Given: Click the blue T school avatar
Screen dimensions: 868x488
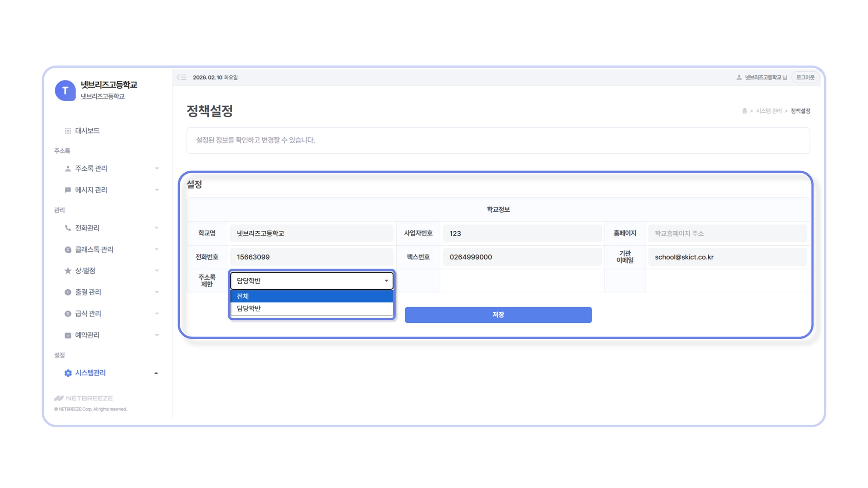Looking at the screenshot, I should click(65, 90).
